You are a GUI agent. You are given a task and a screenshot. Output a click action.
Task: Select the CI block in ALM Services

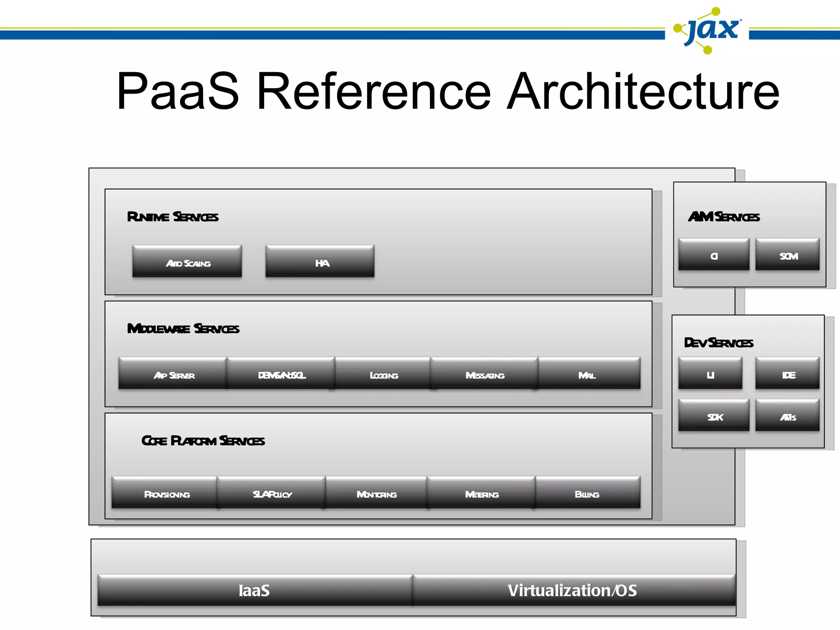point(714,254)
